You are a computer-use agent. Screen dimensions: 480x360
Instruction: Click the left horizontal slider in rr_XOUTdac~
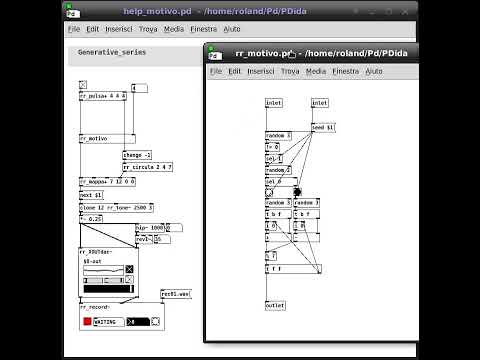point(93,280)
